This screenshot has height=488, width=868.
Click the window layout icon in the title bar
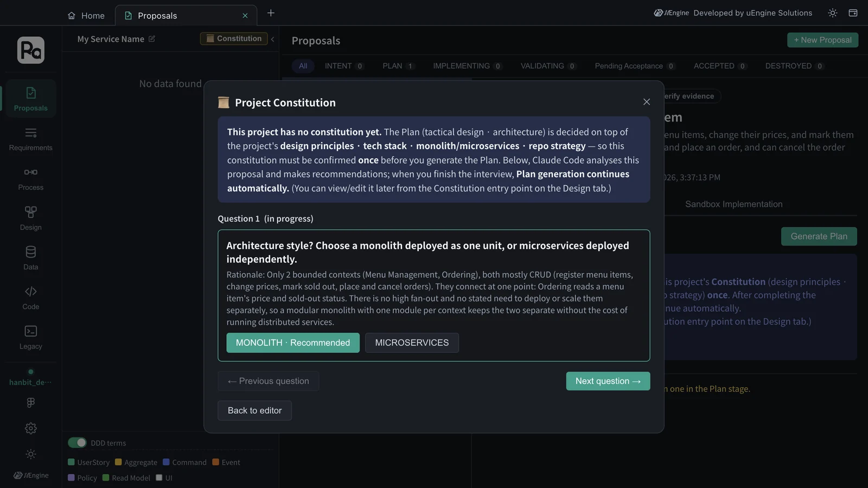click(x=853, y=13)
